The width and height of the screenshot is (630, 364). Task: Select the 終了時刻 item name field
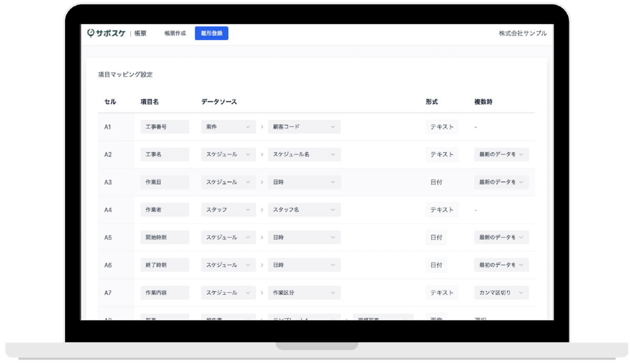coord(164,265)
